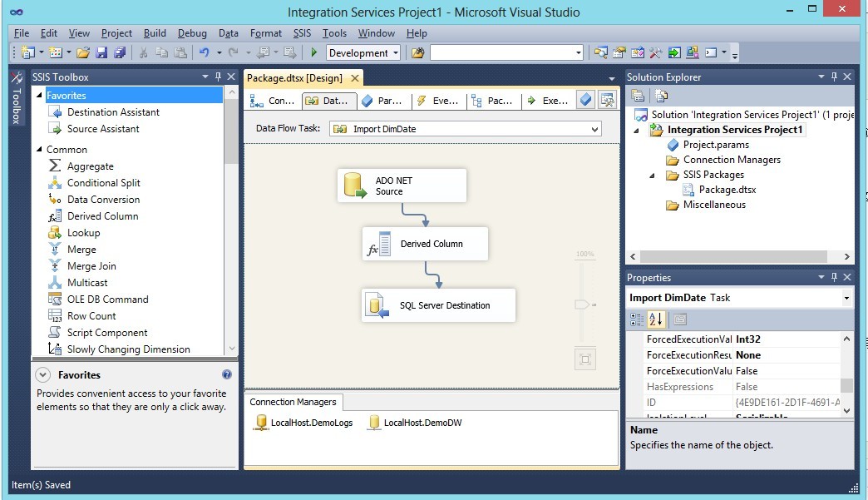Open the LocalHost.DemoLogs connection manager
This screenshot has width=868, height=500.
303,423
